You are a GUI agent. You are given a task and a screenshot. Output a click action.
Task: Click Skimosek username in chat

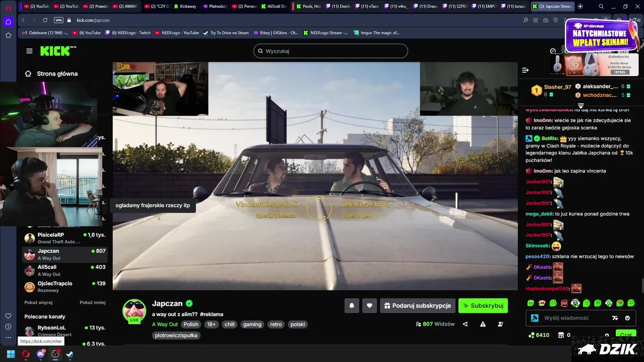(537, 246)
